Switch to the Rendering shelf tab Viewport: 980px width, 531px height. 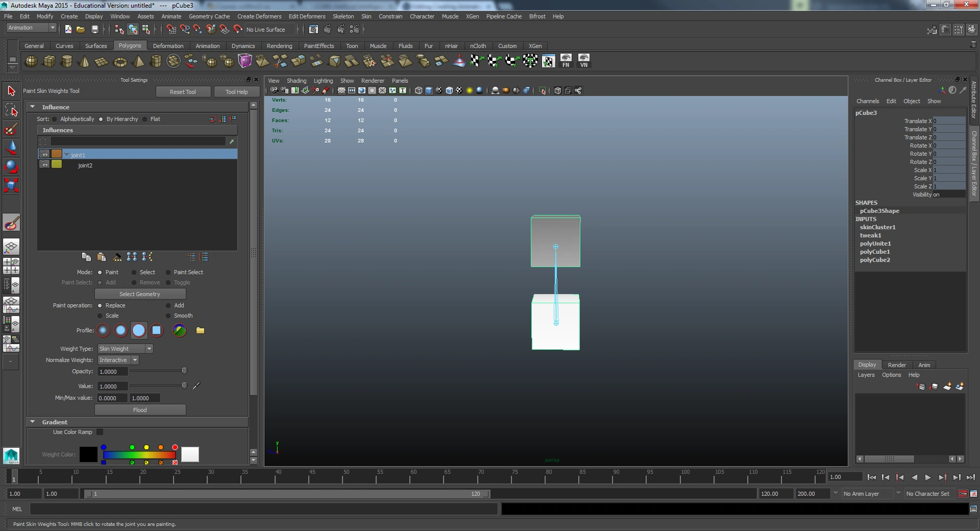(x=279, y=46)
